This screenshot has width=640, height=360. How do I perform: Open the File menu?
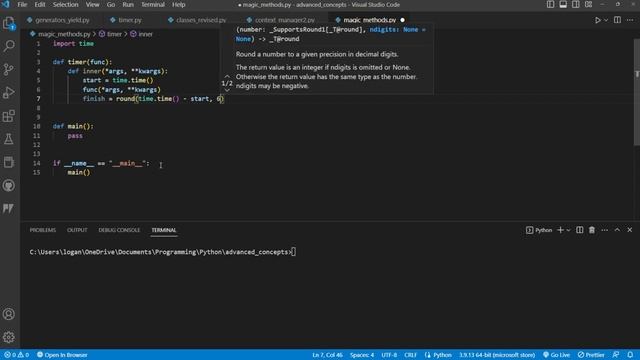(22, 4)
